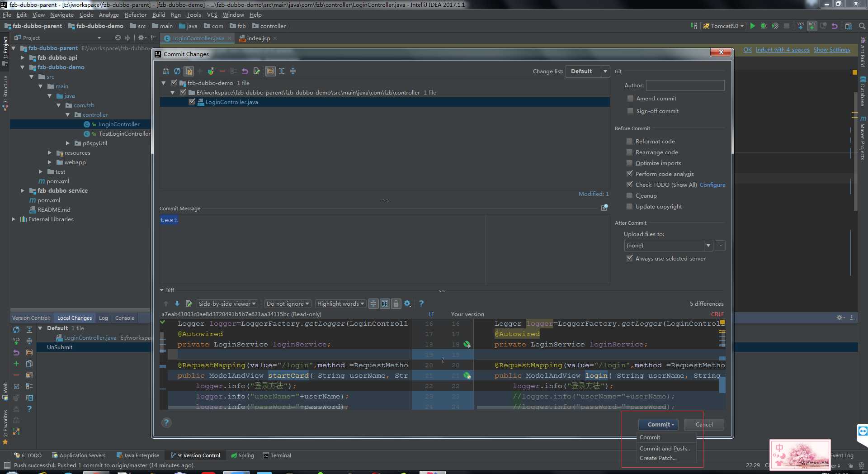Collapse fzb-dubbo-demo node in commit tree
Viewport: 868px width, 474px height.
point(164,83)
